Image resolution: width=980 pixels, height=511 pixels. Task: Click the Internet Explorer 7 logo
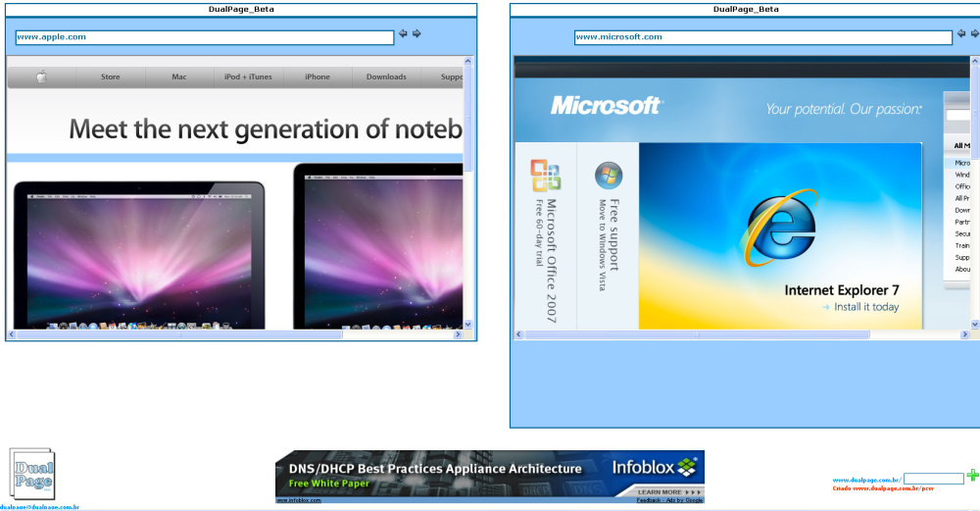click(779, 227)
